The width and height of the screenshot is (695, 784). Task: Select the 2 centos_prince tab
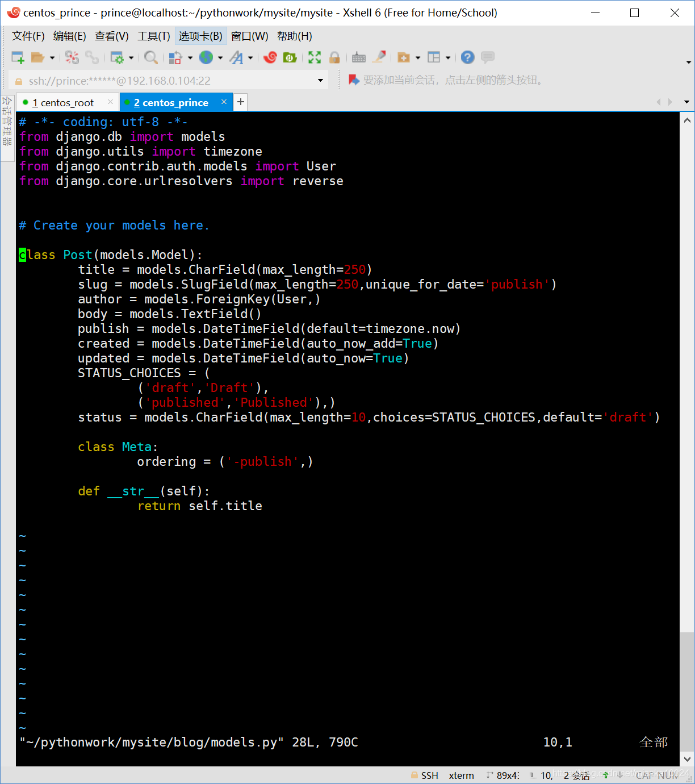pos(171,103)
